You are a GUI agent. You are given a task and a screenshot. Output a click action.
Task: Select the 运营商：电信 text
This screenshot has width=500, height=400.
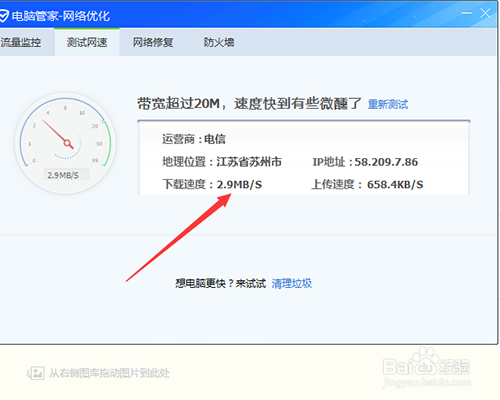pyautogui.click(x=194, y=139)
